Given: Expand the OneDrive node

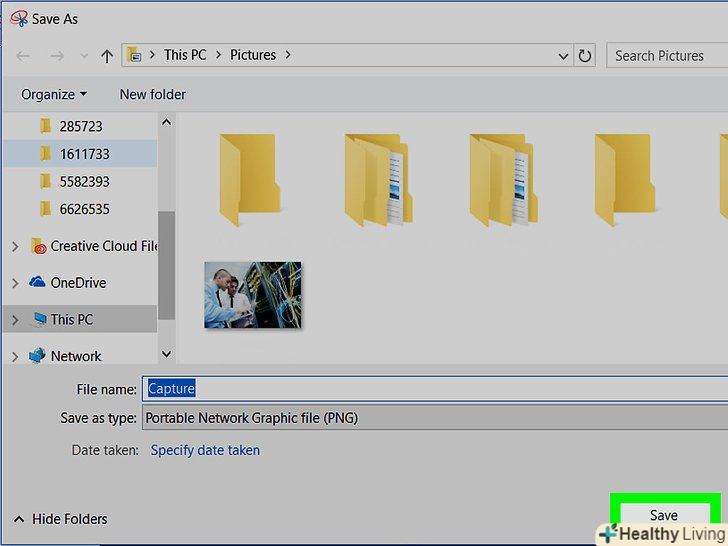Looking at the screenshot, I should pos(15,283).
